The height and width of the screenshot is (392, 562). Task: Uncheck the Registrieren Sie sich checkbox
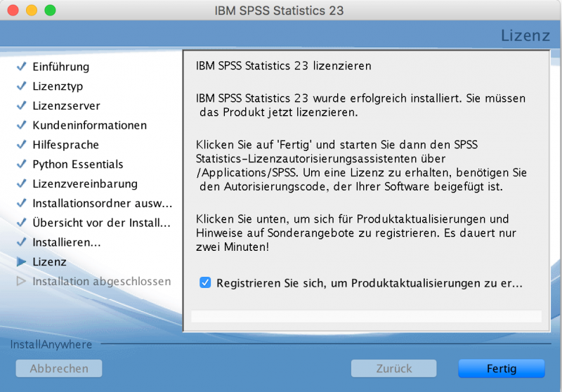pyautogui.click(x=205, y=282)
